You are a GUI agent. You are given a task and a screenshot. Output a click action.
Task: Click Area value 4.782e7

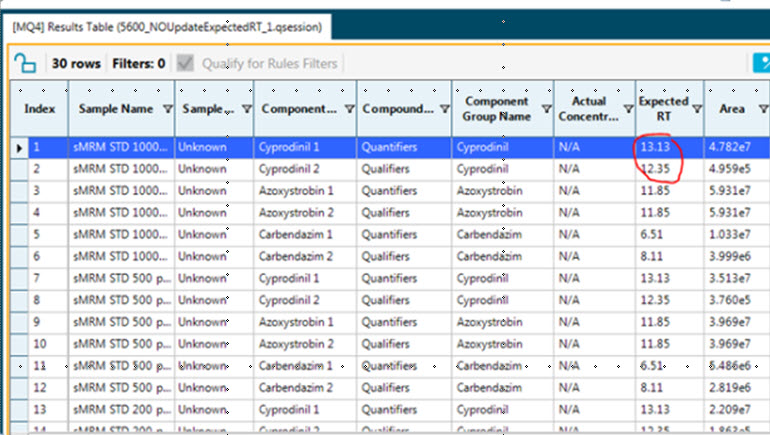point(730,147)
